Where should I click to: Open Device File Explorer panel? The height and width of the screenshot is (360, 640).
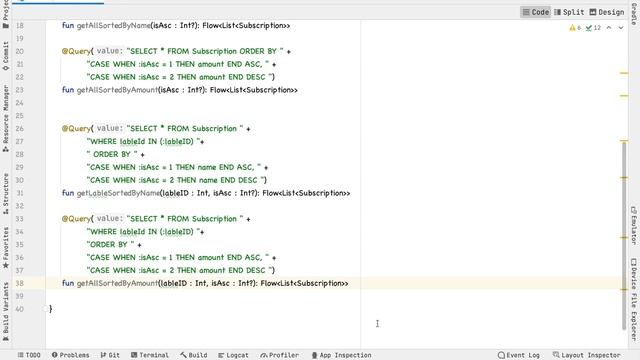click(633, 299)
